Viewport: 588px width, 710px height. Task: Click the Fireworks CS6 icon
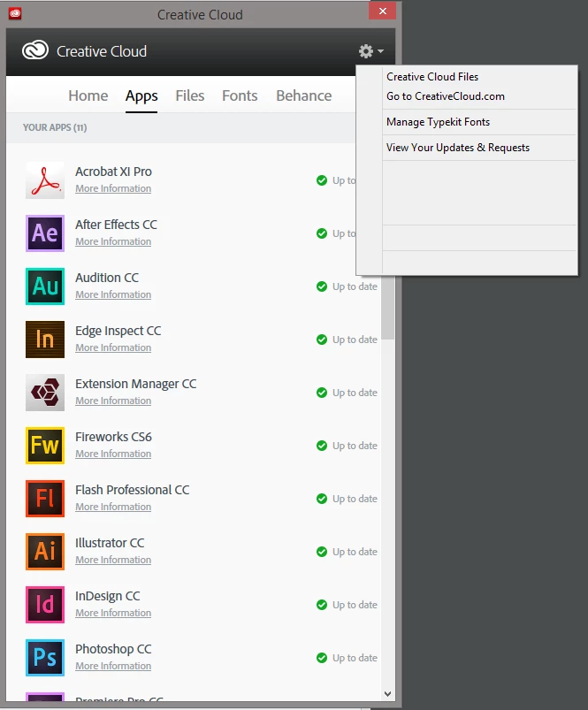[45, 446]
